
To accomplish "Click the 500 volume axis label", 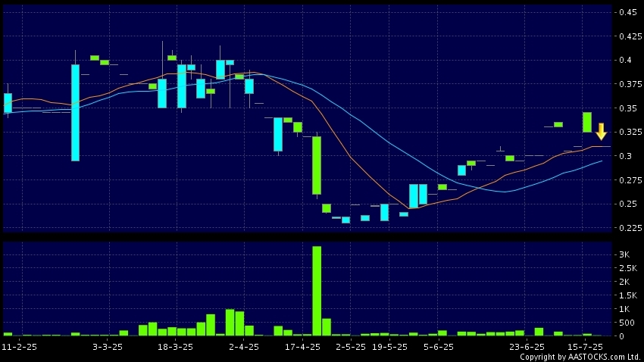I will point(627,323).
